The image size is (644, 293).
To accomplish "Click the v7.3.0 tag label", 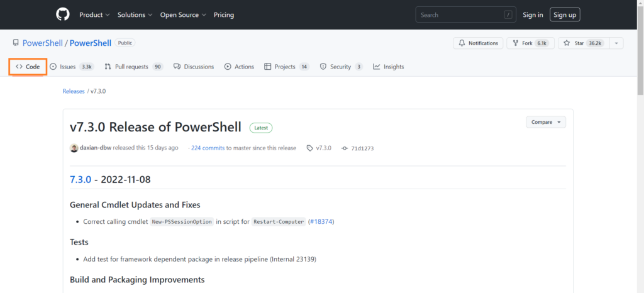I will tap(324, 148).
